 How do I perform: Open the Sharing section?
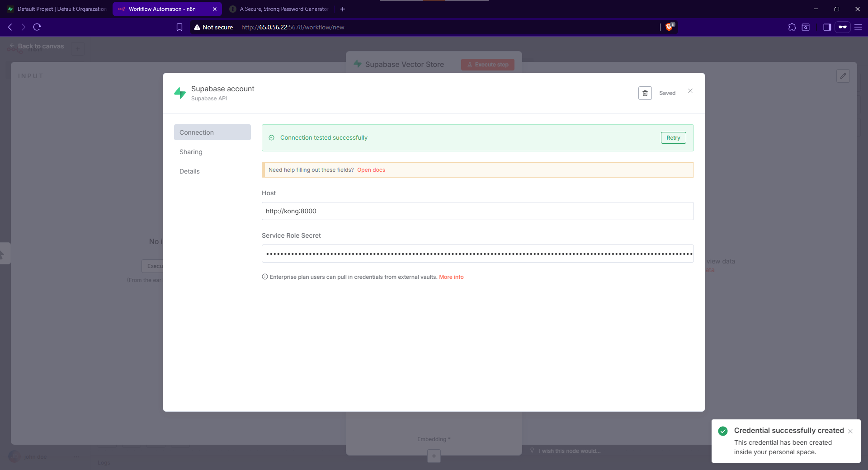191,152
